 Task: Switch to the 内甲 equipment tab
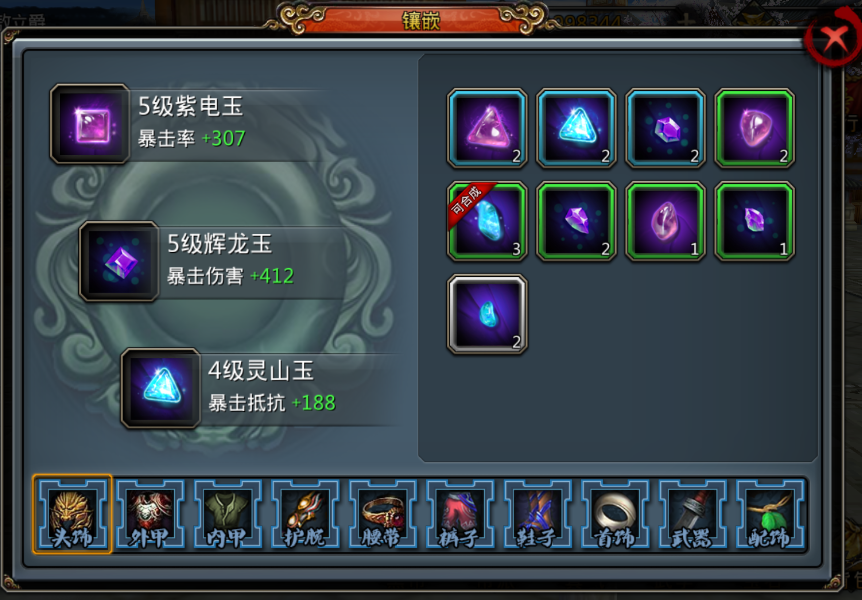pyautogui.click(x=227, y=514)
